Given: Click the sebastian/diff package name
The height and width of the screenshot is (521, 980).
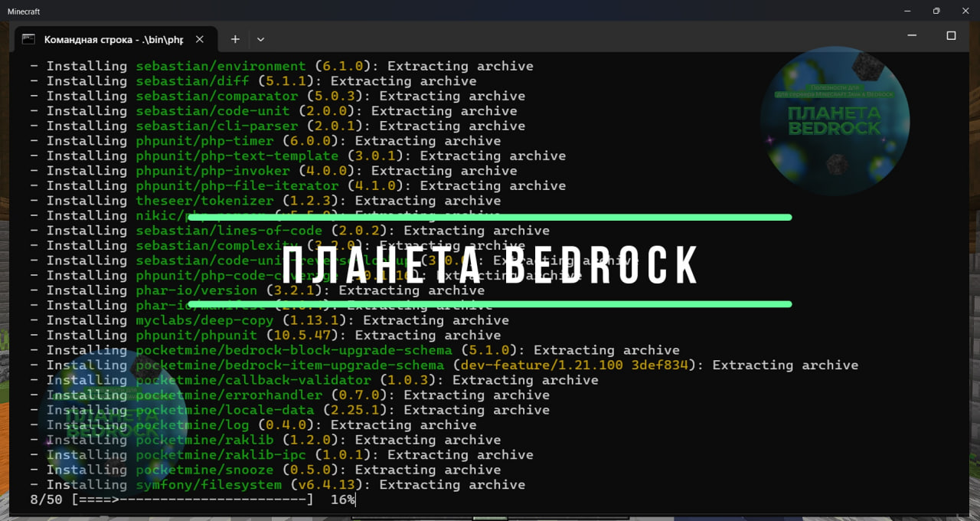Looking at the screenshot, I should pyautogui.click(x=192, y=81).
